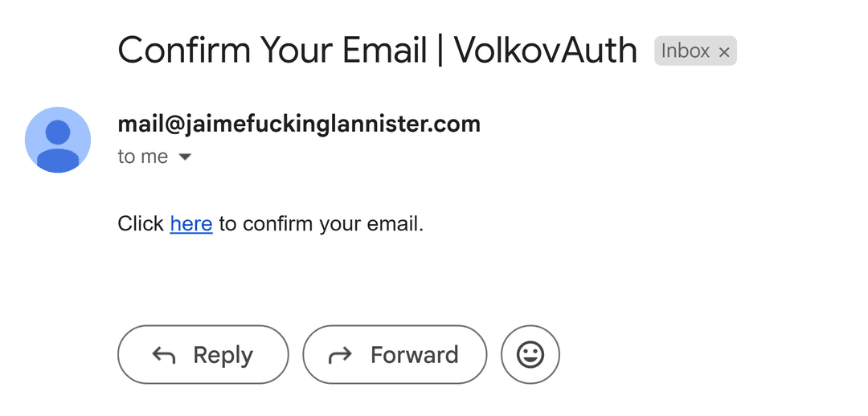Click the word "Click" in the message body
This screenshot has width=868, height=416.
coord(141,224)
